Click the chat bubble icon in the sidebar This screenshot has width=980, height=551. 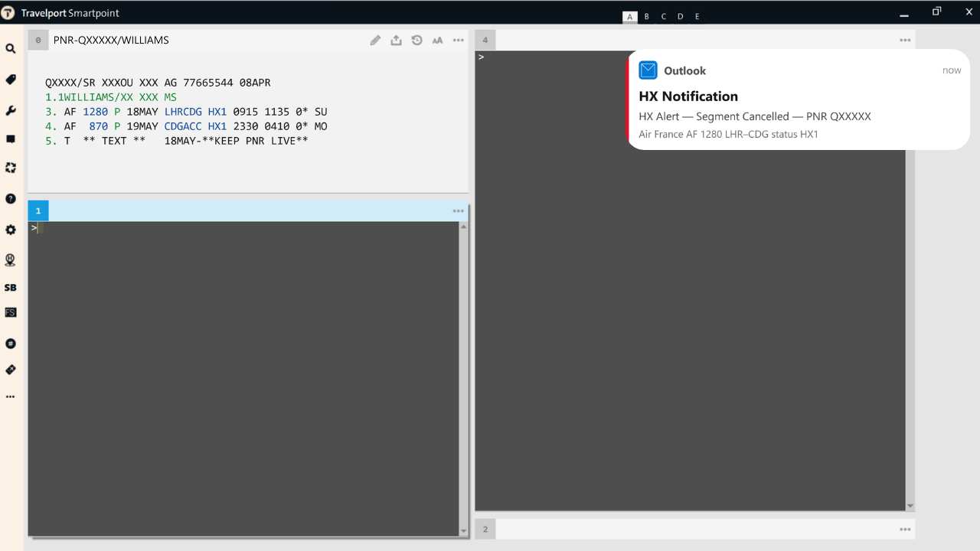coord(11,139)
